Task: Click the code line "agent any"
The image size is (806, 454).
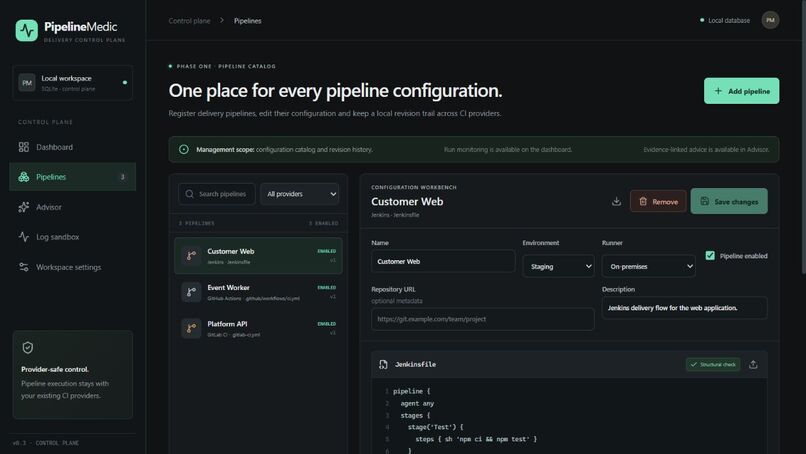Action: click(417, 404)
